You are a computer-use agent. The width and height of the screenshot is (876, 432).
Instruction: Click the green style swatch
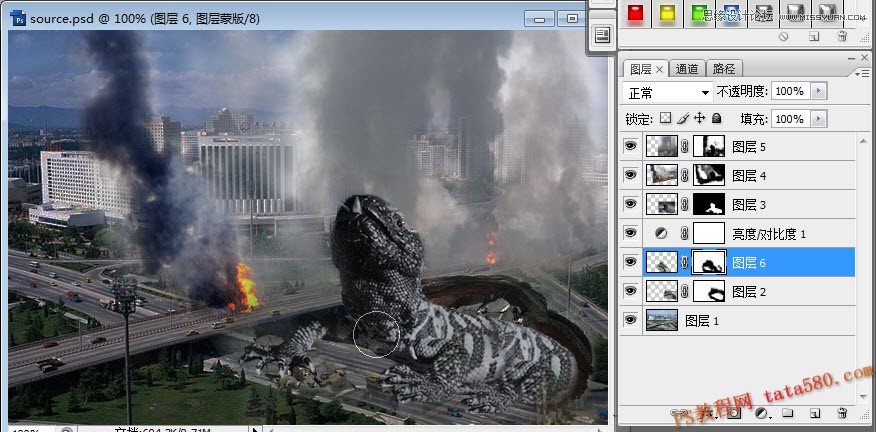(x=699, y=13)
